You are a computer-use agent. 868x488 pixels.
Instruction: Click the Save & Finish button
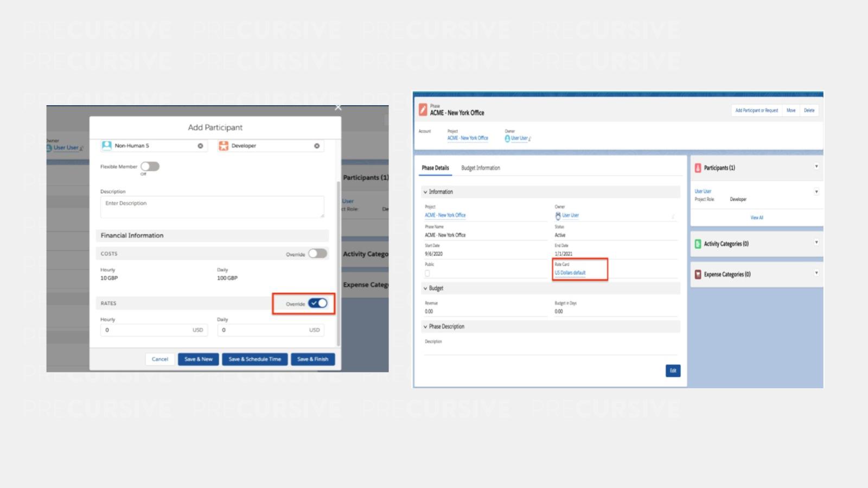312,359
